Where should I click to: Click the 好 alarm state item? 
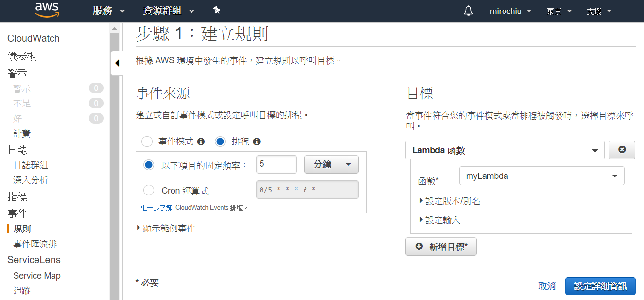tap(17, 119)
